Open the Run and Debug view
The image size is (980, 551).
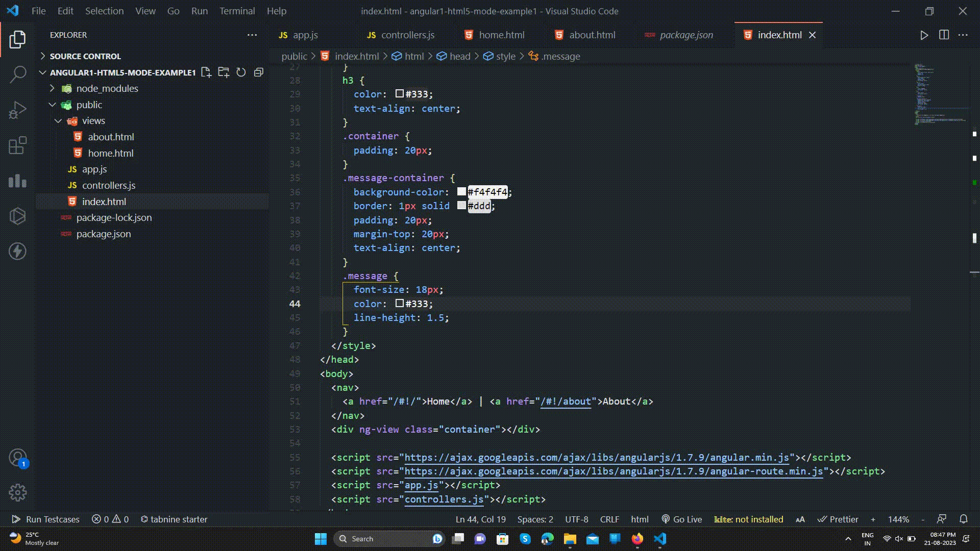(18, 110)
